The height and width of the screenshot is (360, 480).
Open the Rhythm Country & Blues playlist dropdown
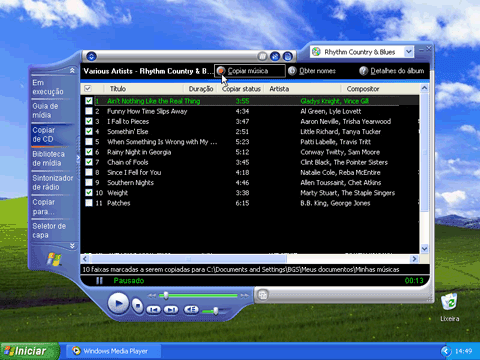coord(409,52)
